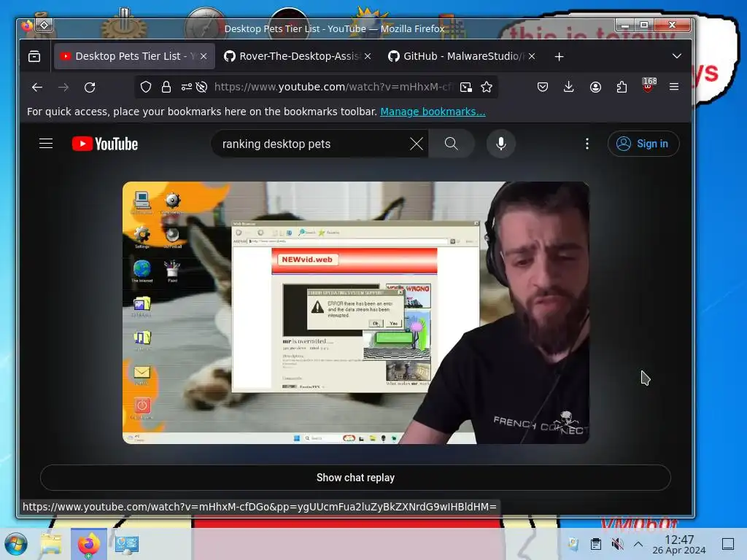Screen dimensions: 747x560
Task: Save the page to Pocket
Action: coord(542,87)
